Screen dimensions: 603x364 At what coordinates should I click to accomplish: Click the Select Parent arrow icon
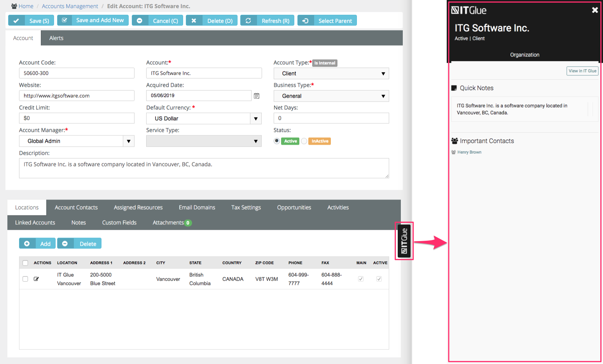[306, 21]
